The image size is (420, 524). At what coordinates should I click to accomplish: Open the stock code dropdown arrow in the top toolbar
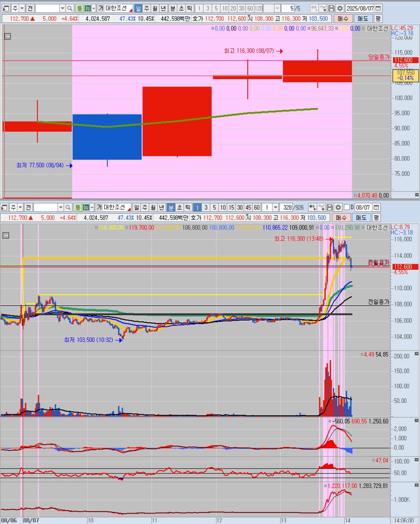click(62, 8)
